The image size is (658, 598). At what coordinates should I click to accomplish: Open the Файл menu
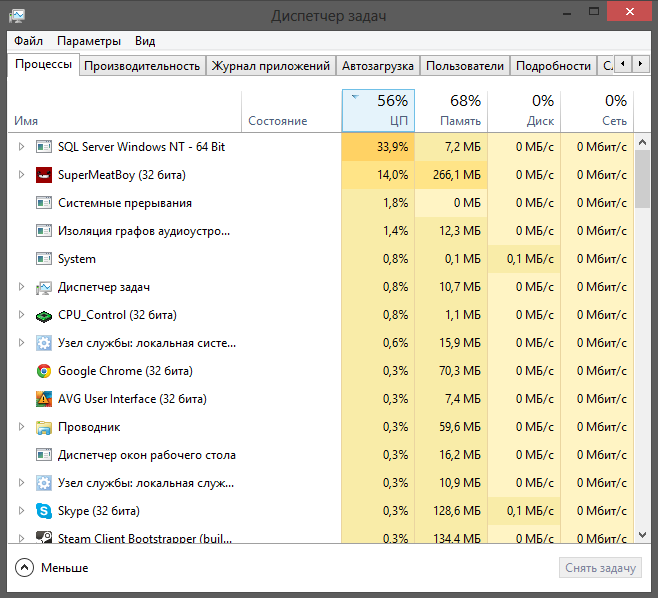coord(29,41)
